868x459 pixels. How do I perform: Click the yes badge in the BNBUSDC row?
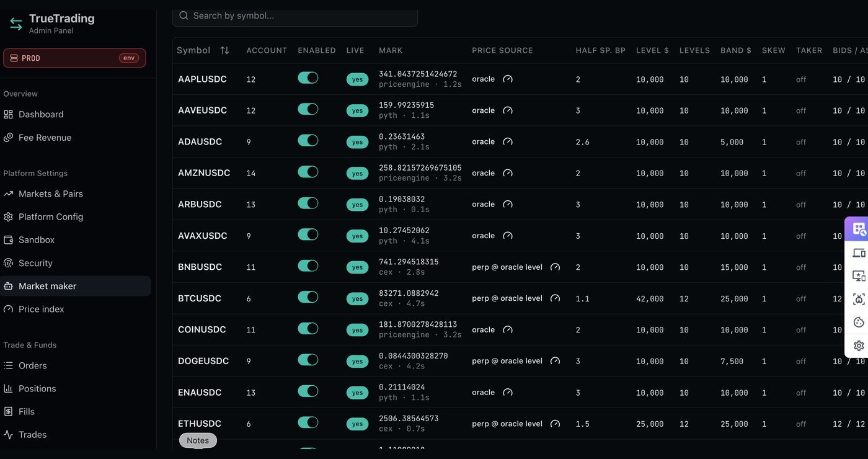357,267
